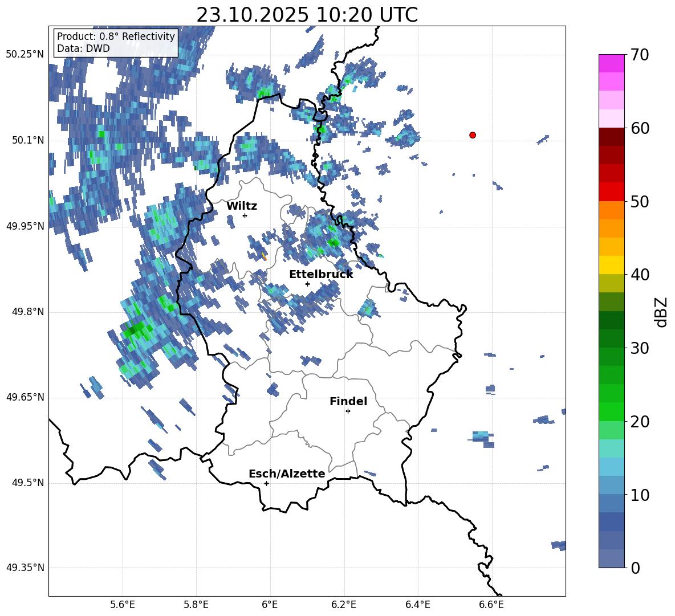The image size is (675, 616).
Task: Click the Wiltz station cross marker
Action: (x=245, y=215)
